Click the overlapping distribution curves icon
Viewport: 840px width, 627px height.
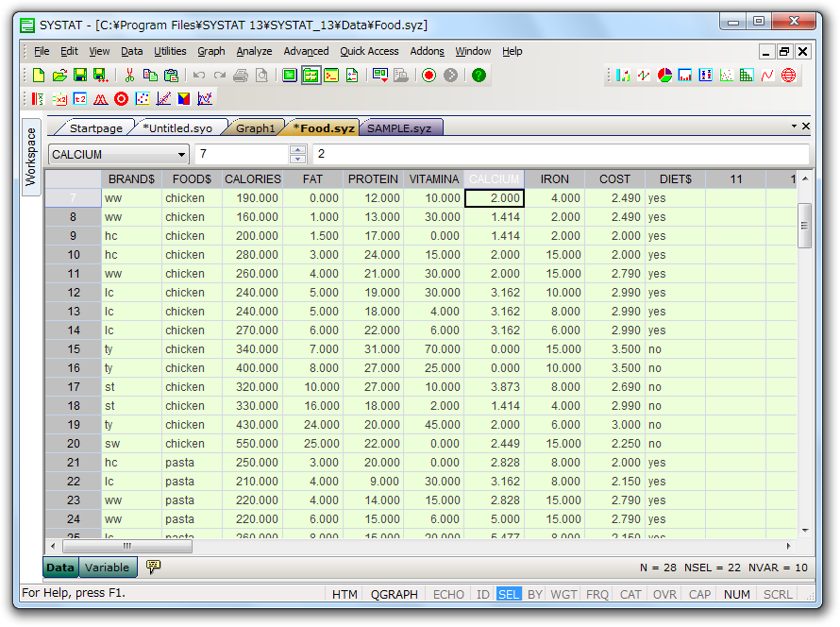point(101,98)
